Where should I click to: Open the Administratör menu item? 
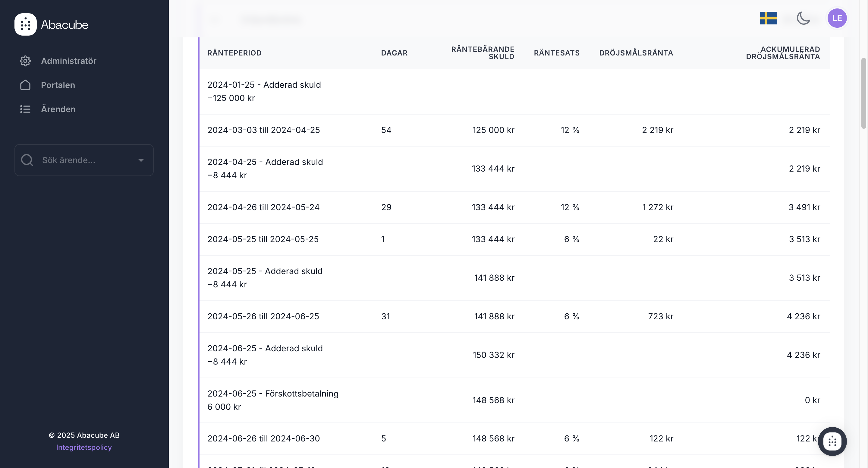pyautogui.click(x=69, y=61)
